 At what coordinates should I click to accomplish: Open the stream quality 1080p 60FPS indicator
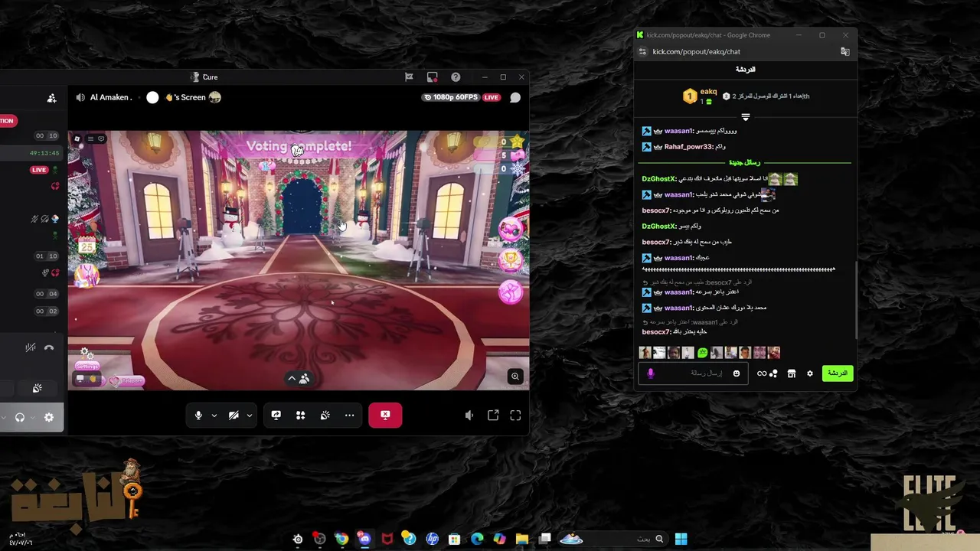[450, 97]
